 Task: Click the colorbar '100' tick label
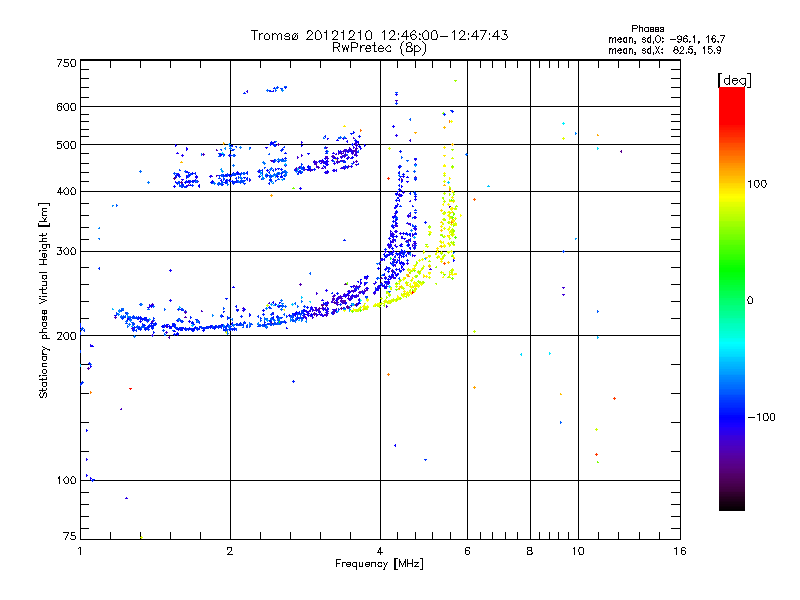click(x=757, y=184)
